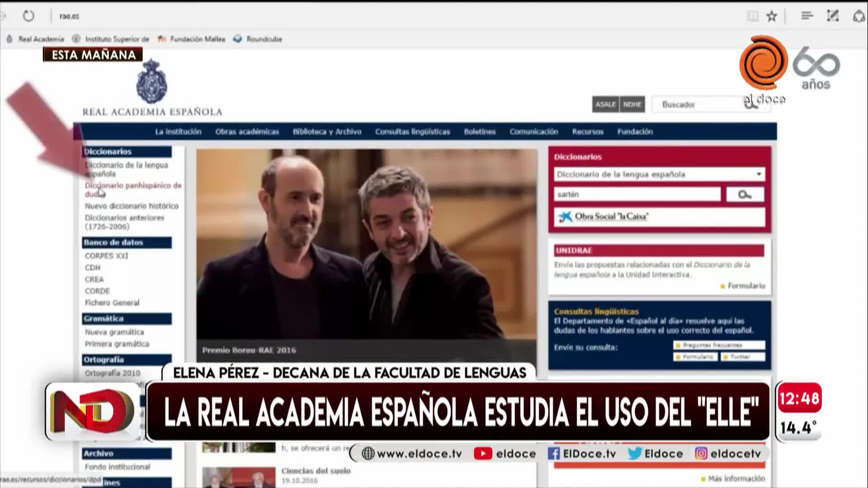Open Diccionario de la lengua española sidebar link
The image size is (868, 488).
127,169
